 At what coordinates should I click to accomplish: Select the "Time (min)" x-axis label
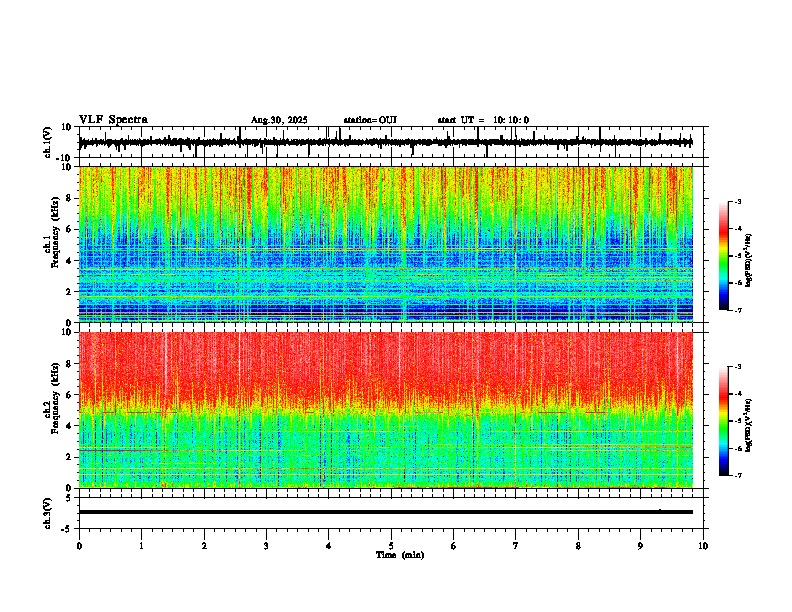coord(400,555)
